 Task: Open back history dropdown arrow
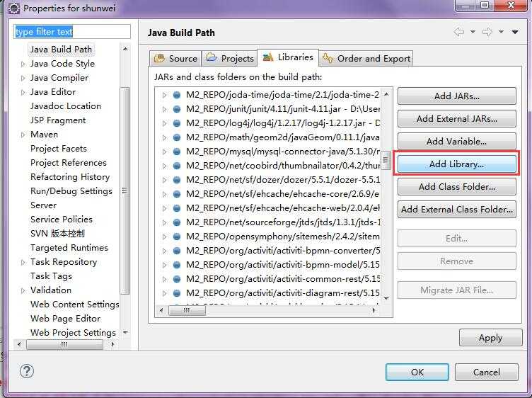pyautogui.click(x=473, y=32)
